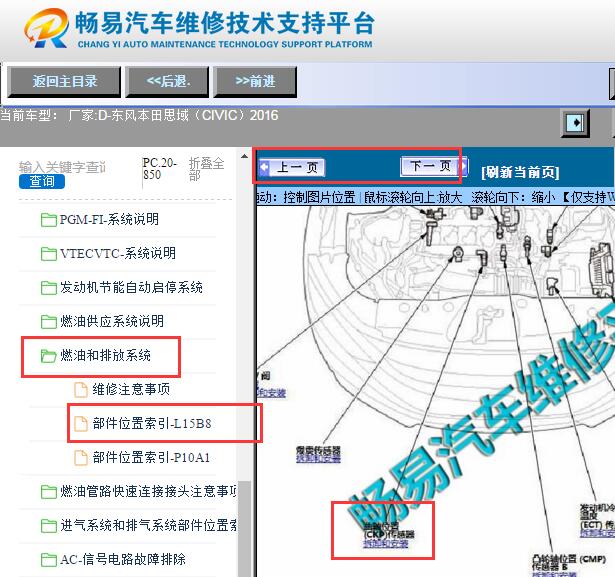This screenshot has height=577, width=615.
Task: Refresh page via 刷新当前页 link
Action: click(x=520, y=172)
